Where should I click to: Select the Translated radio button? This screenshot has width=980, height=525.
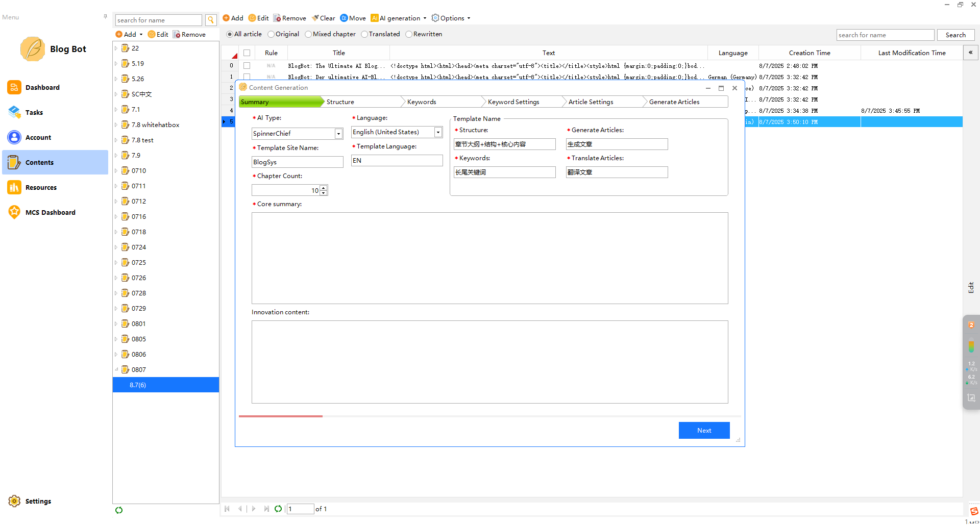click(x=364, y=34)
